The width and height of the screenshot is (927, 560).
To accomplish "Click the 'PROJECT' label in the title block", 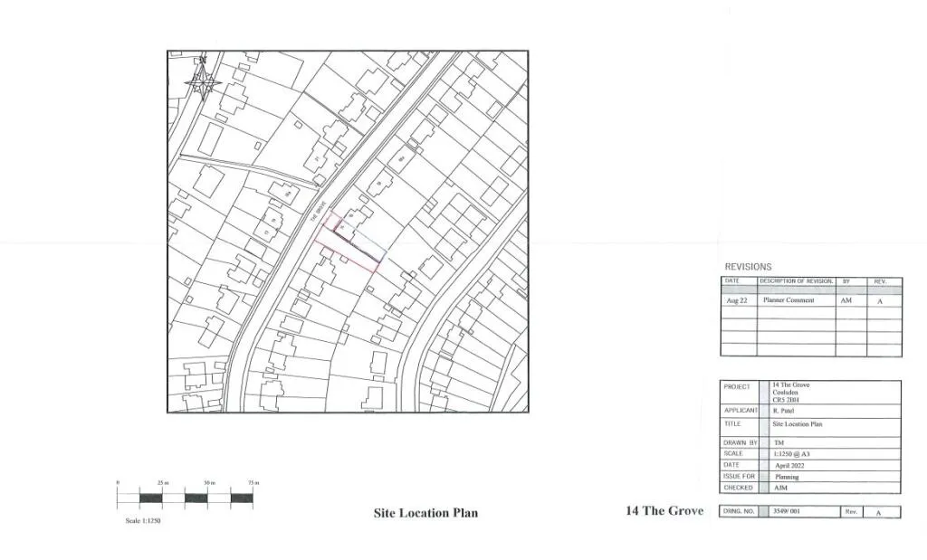I will pos(737,387).
